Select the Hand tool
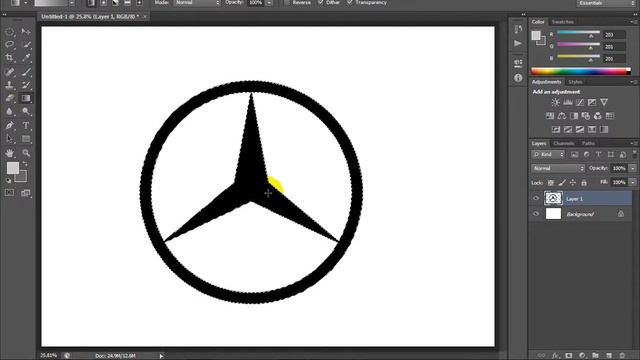The height and width of the screenshot is (360, 640). click(9, 153)
